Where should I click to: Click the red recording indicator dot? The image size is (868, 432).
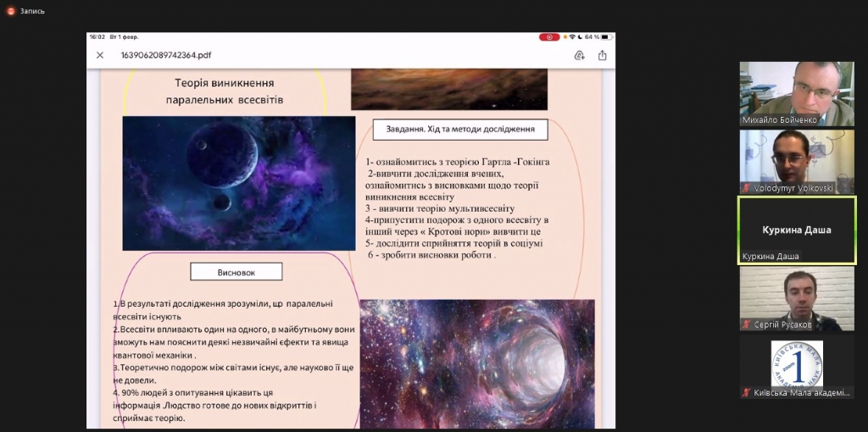pyautogui.click(x=11, y=11)
